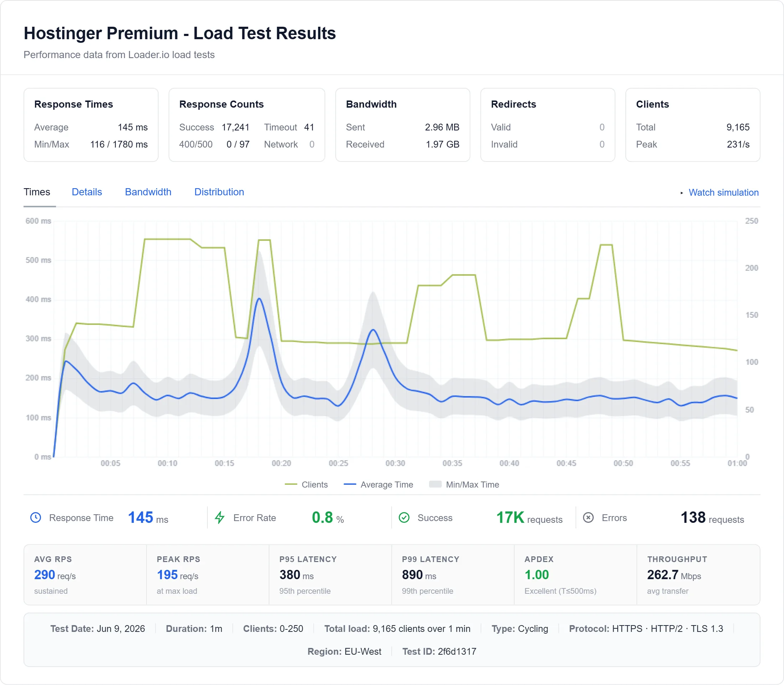Image resolution: width=784 pixels, height=685 pixels.
Task: Click the Region EU-West text
Action: click(344, 652)
